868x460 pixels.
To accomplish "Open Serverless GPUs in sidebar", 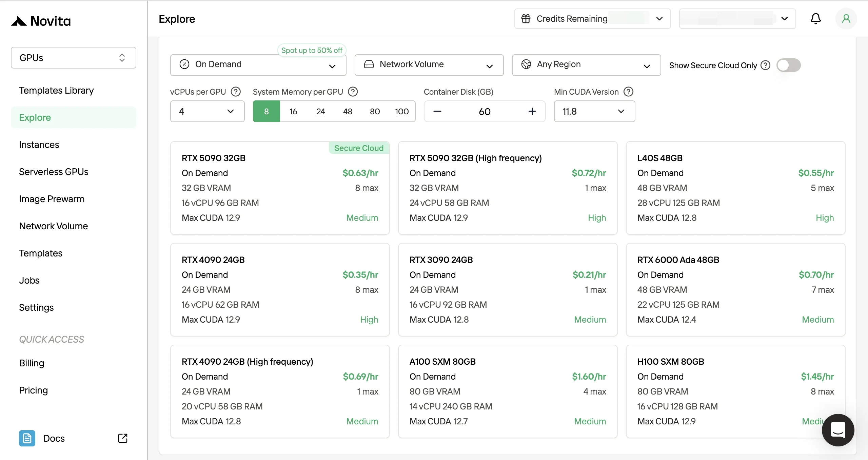I will click(74, 172).
